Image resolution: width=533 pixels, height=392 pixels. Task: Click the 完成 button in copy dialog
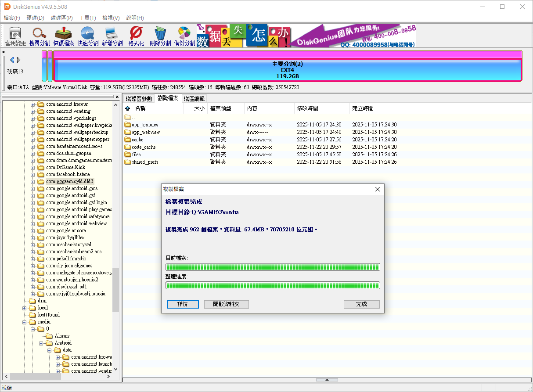tap(361, 304)
